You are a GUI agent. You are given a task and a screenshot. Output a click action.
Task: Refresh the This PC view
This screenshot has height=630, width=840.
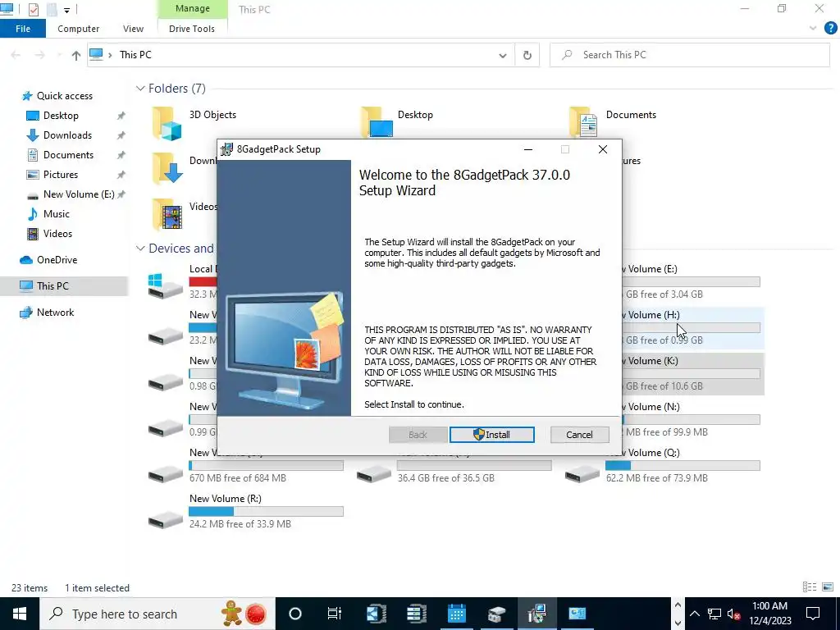tap(527, 55)
